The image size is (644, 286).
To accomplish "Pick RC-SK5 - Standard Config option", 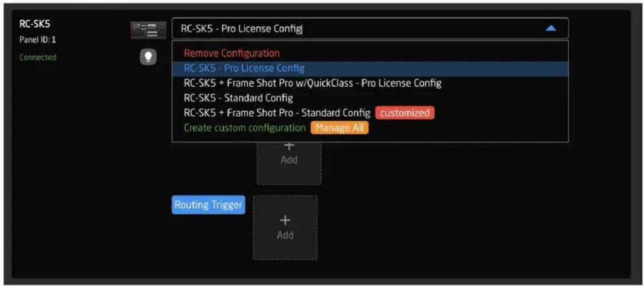I will coord(238,98).
